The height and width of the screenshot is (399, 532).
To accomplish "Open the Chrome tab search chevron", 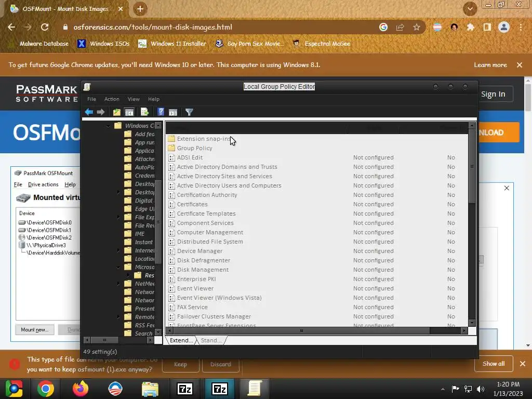I will [x=470, y=9].
